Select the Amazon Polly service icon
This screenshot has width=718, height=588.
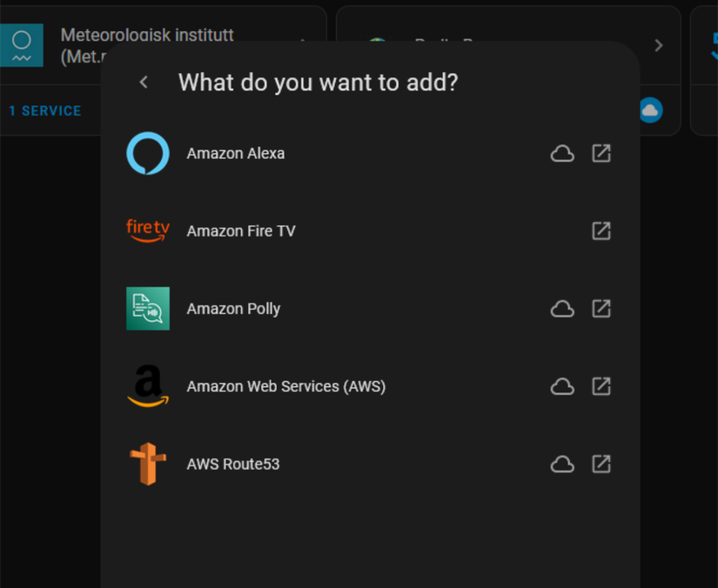pos(148,308)
